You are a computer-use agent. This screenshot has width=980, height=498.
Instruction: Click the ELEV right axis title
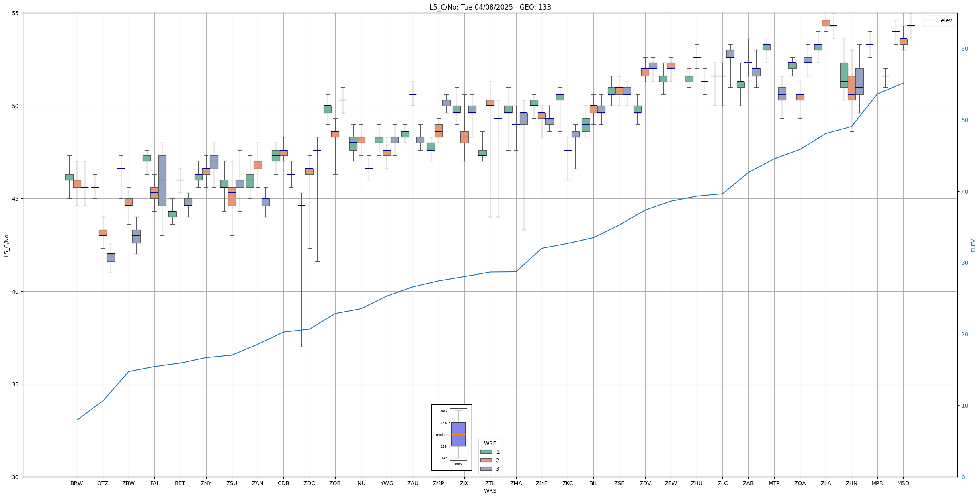pos(973,245)
